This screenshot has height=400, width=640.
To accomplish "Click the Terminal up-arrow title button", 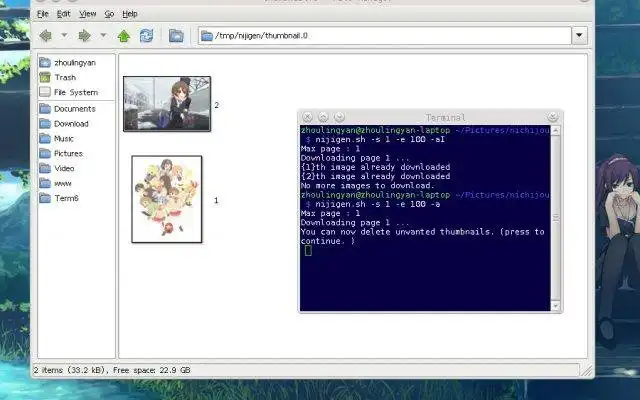I will [x=323, y=118].
